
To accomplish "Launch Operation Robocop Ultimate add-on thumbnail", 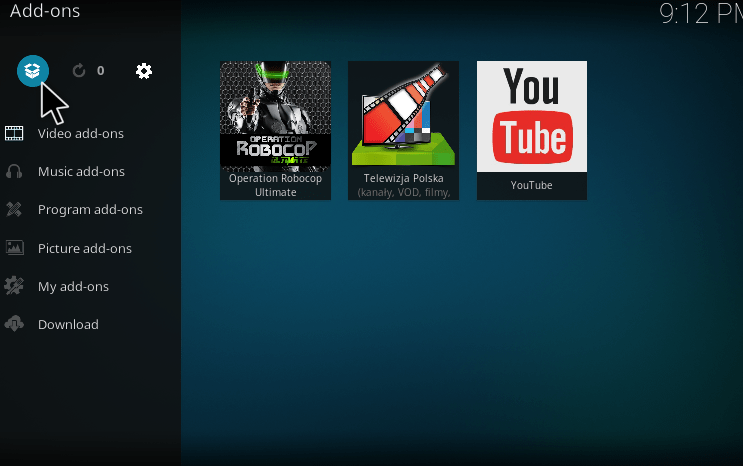I will pos(275,117).
